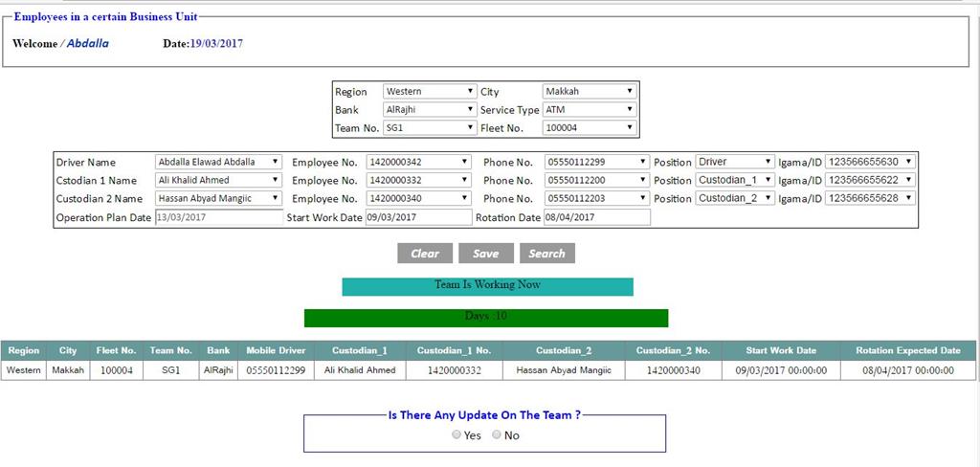The width and height of the screenshot is (980, 467).
Task: Open Iqama/ID dropdown 123566655628
Action: 871,198
